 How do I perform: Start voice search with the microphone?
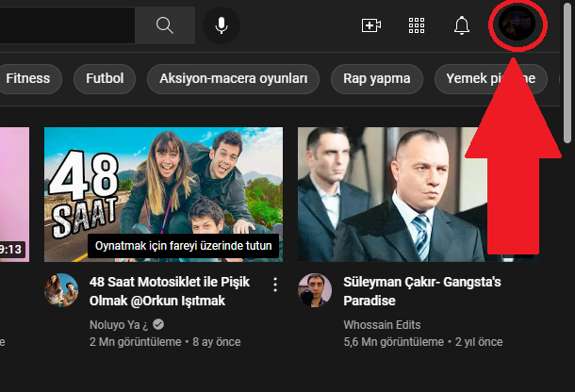click(222, 25)
